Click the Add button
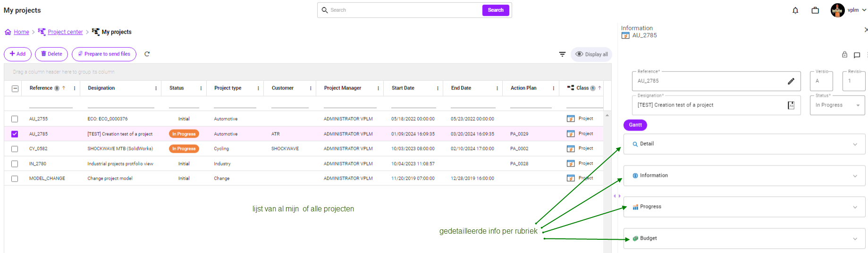This screenshot has width=868, height=253. coord(18,54)
